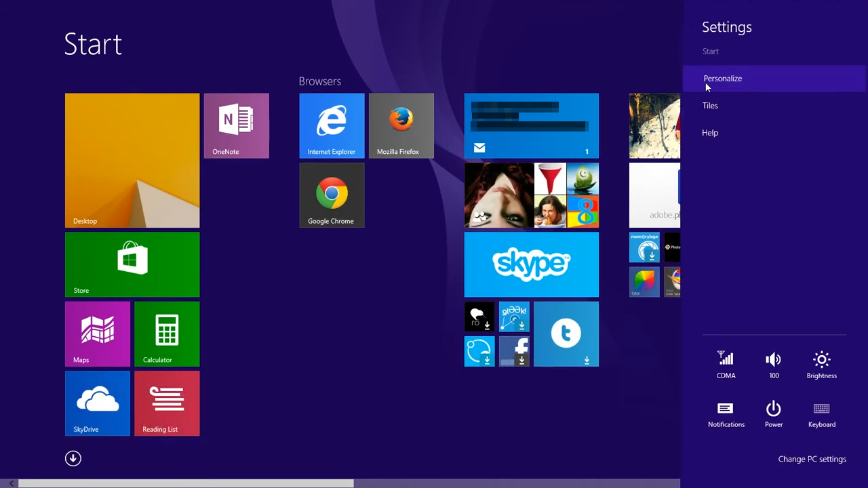Launch Mozilla Firefox tile
Image resolution: width=868 pixels, height=488 pixels.
401,125
